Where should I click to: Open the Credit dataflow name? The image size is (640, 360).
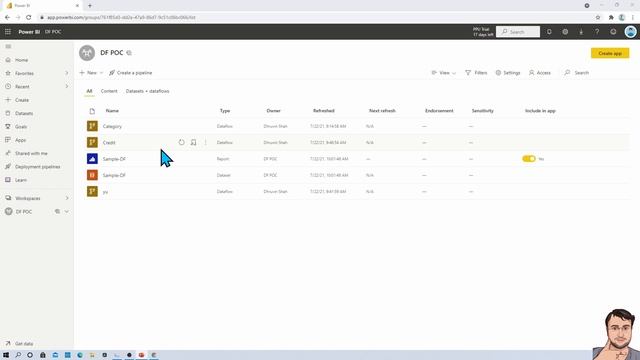pos(109,143)
